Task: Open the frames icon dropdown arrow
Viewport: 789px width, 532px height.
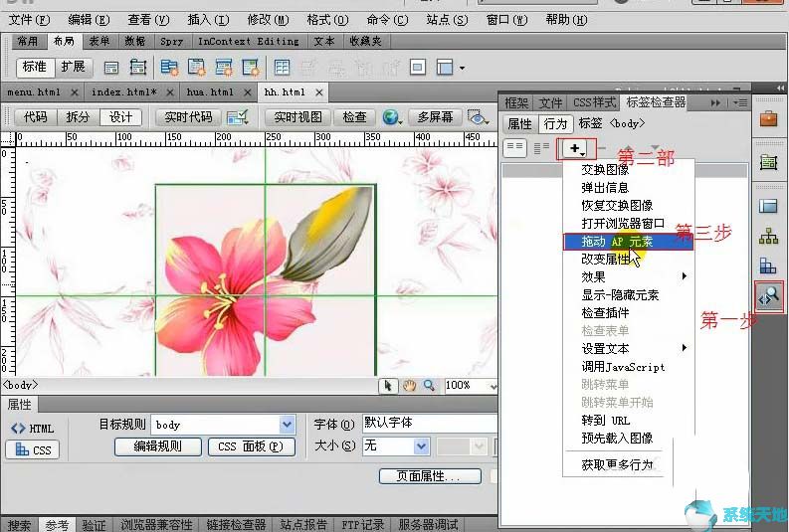Action: coord(462,68)
